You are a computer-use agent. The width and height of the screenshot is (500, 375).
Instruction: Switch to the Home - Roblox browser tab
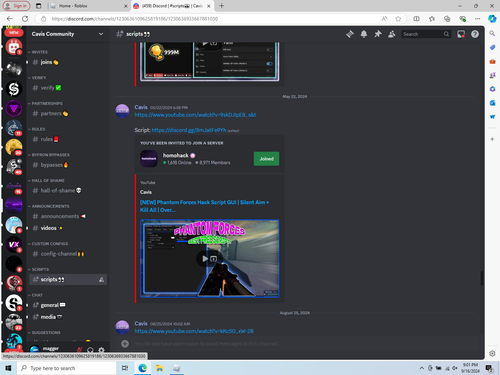click(88, 6)
